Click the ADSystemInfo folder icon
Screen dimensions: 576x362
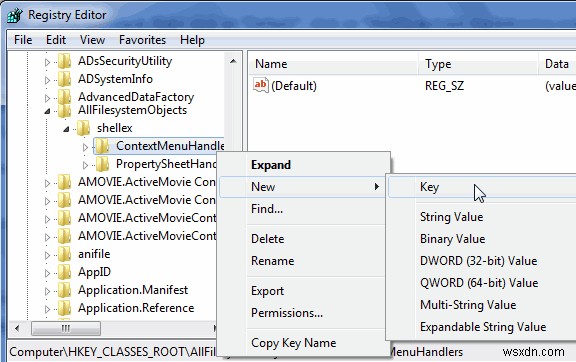coord(65,79)
